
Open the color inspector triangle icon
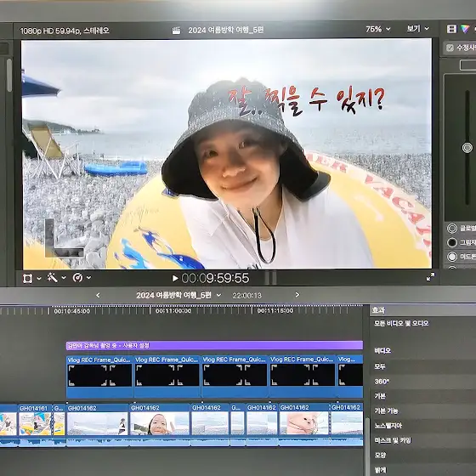[465, 29]
